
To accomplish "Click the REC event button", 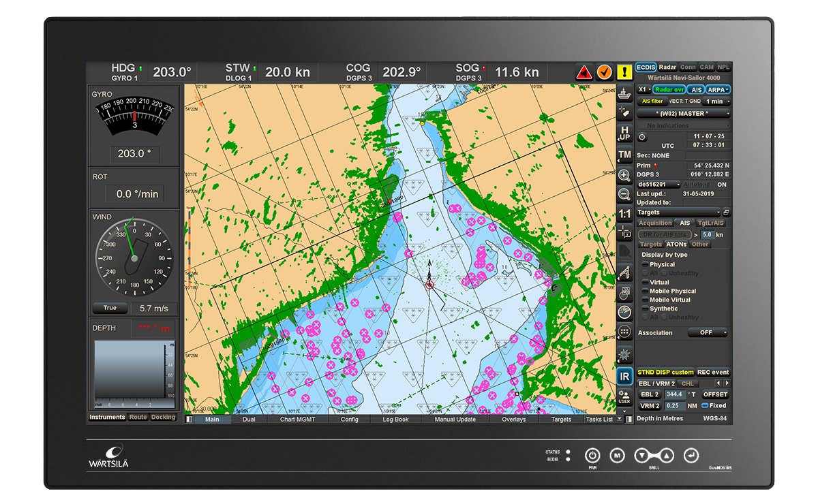I will [713, 373].
